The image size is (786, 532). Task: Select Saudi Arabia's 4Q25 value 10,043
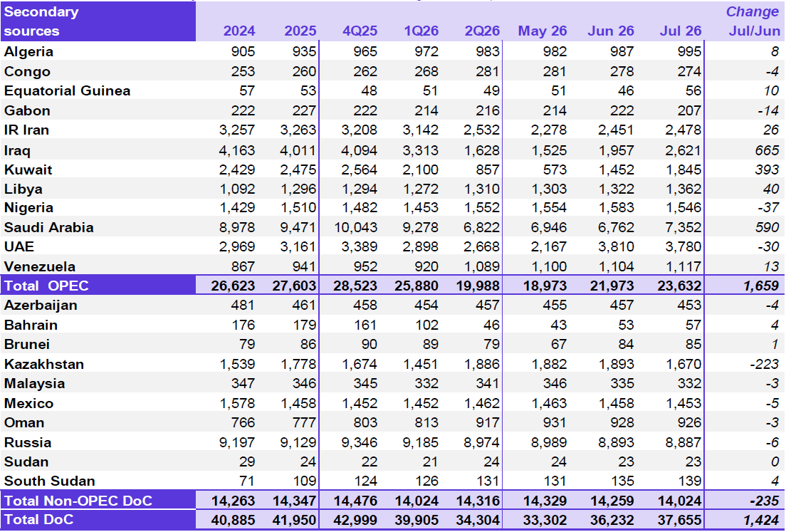pyautogui.click(x=356, y=227)
